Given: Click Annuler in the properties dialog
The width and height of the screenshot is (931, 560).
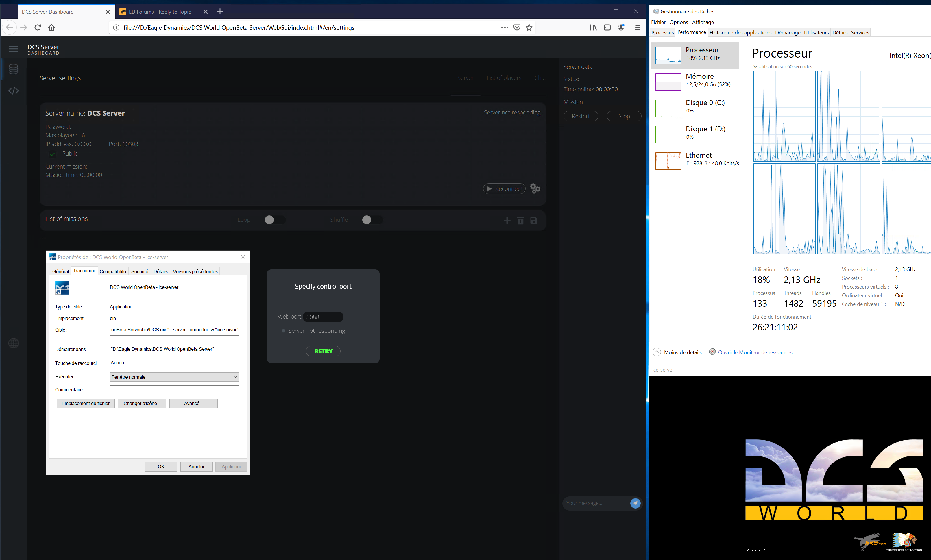Looking at the screenshot, I should 196,467.
